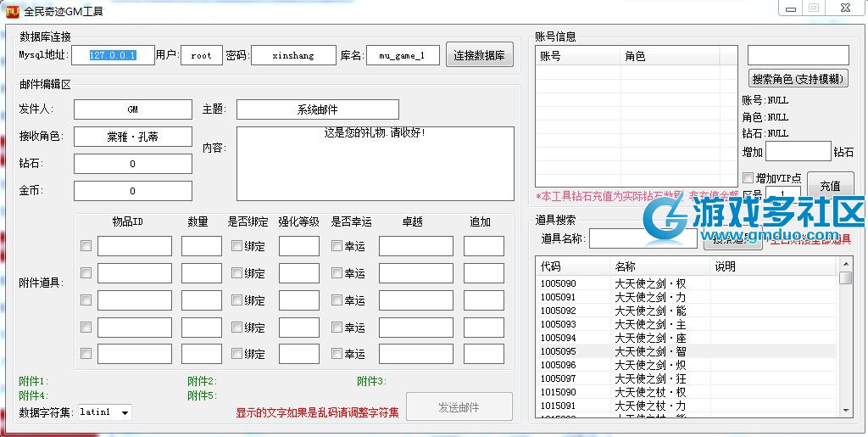Select item row 1005093 大天使之剑·主
The width and height of the screenshot is (868, 437).
click(x=687, y=324)
